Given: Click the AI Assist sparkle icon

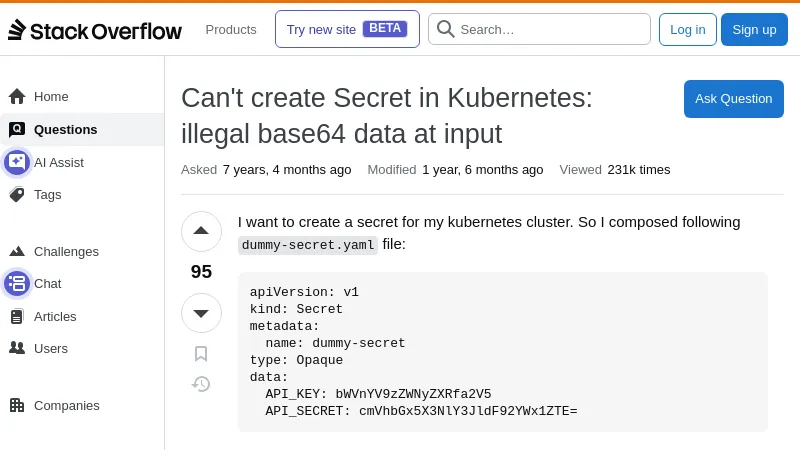Looking at the screenshot, I should [17, 162].
